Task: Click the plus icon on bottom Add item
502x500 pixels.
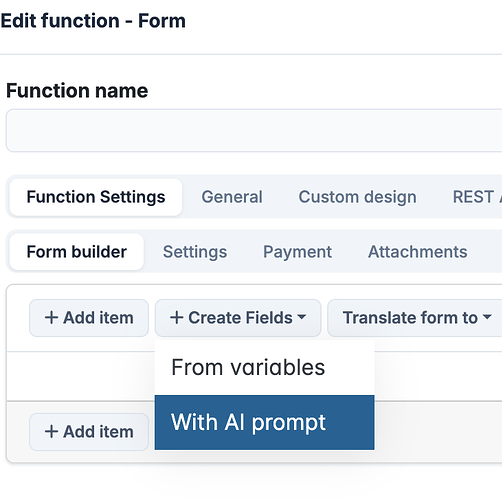Action: click(51, 432)
